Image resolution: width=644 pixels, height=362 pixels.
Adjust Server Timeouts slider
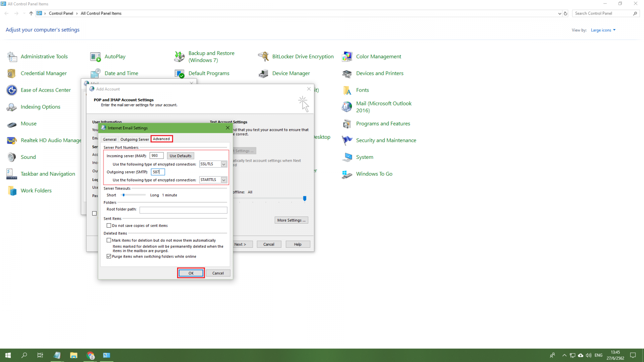click(124, 195)
